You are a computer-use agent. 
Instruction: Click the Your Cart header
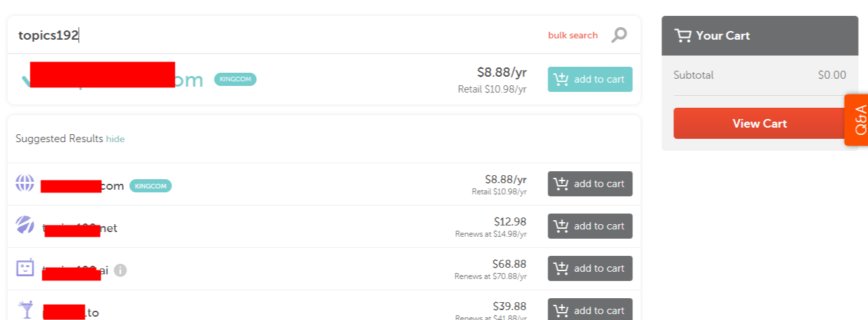click(x=759, y=36)
